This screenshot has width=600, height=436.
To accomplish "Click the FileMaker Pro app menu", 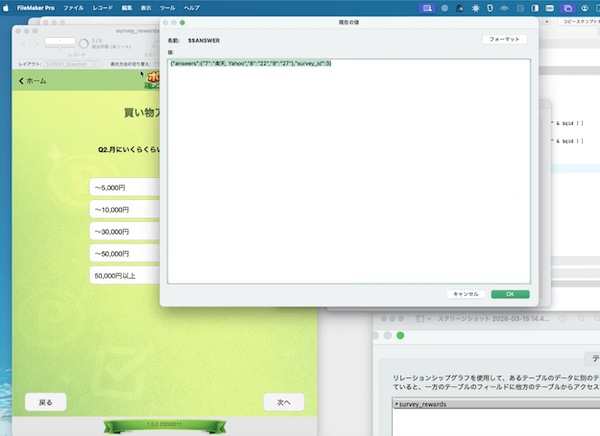I will point(37,7).
